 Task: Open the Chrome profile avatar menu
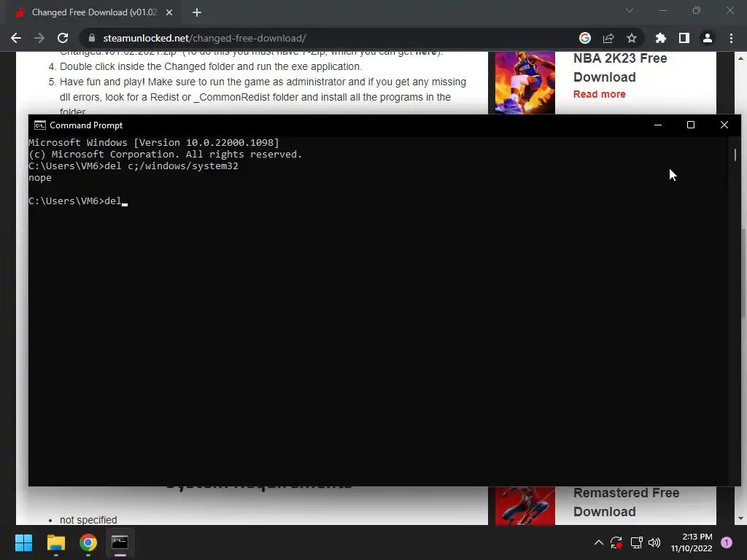click(x=708, y=38)
